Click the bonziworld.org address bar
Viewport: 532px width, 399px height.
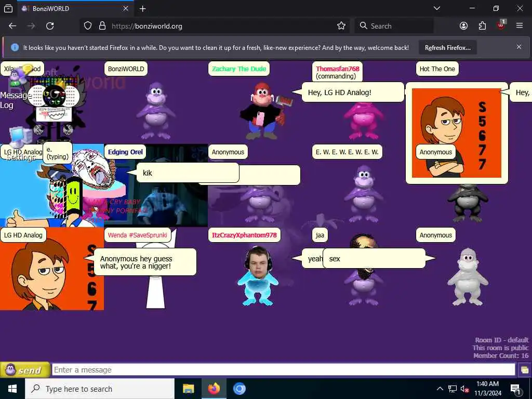[x=214, y=26]
